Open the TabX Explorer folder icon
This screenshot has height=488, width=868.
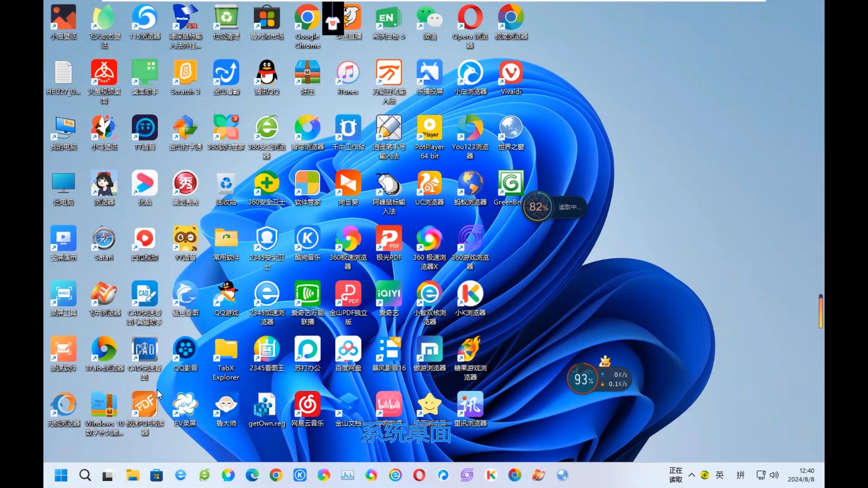tap(226, 358)
